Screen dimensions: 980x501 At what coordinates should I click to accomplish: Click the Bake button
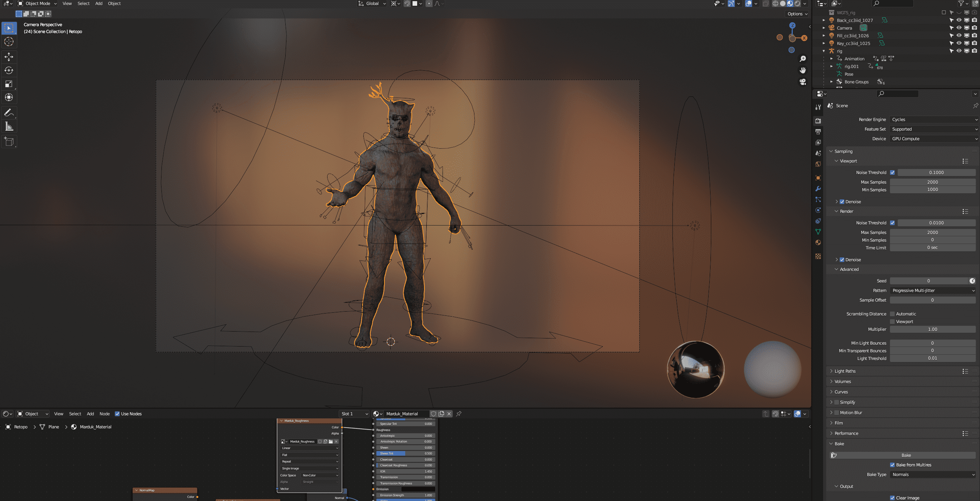point(906,455)
